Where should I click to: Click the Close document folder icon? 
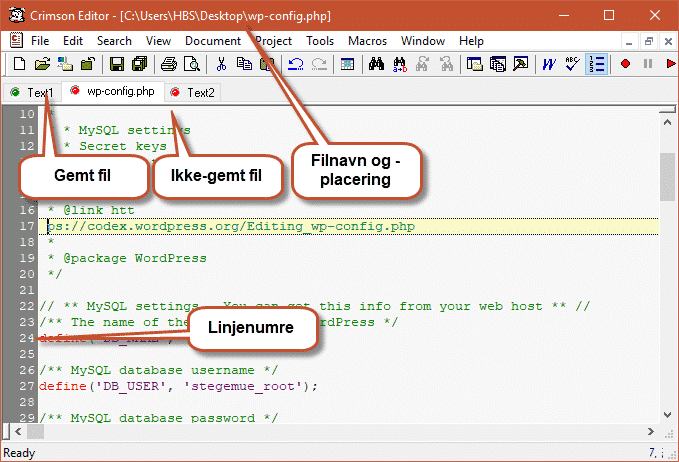tap(88, 64)
